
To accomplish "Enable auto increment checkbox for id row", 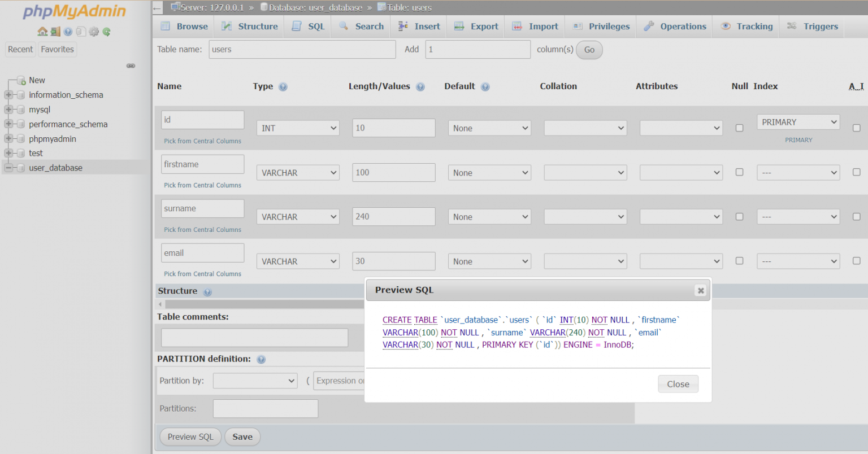I will coord(856,128).
